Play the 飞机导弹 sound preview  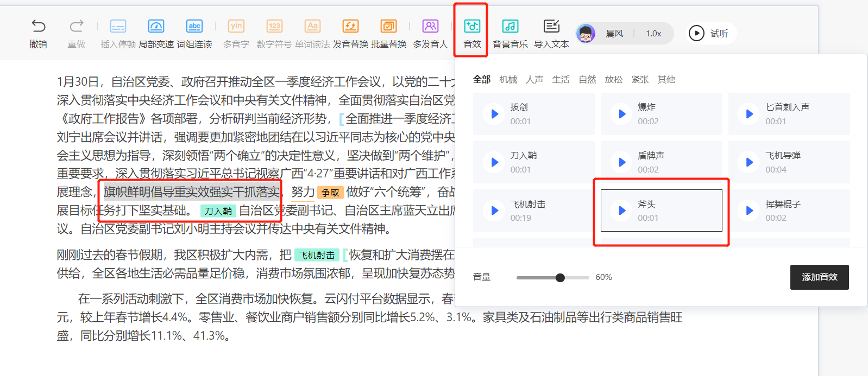[x=750, y=162]
